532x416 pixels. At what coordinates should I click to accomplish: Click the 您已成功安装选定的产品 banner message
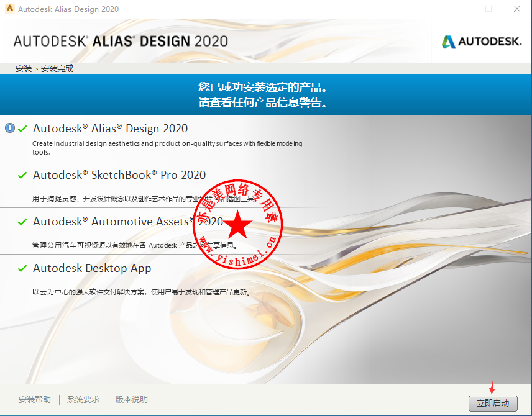click(x=263, y=87)
